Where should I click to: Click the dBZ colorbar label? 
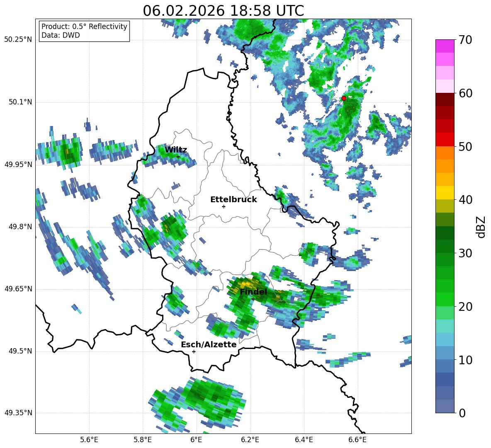(x=481, y=227)
